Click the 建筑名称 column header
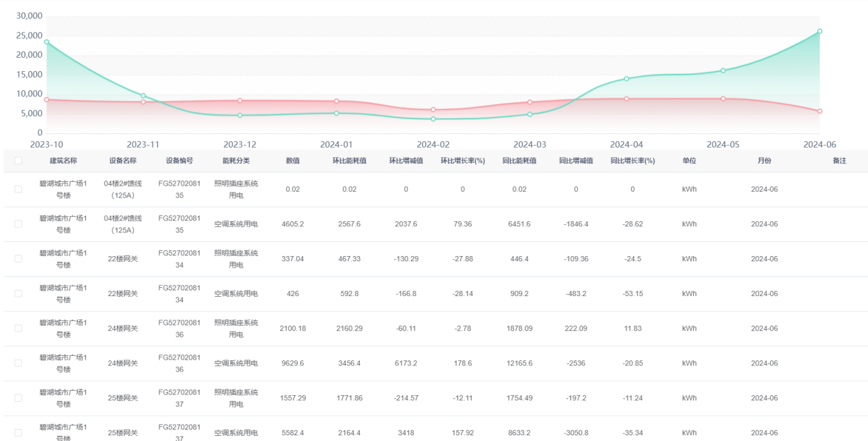 [x=63, y=161]
